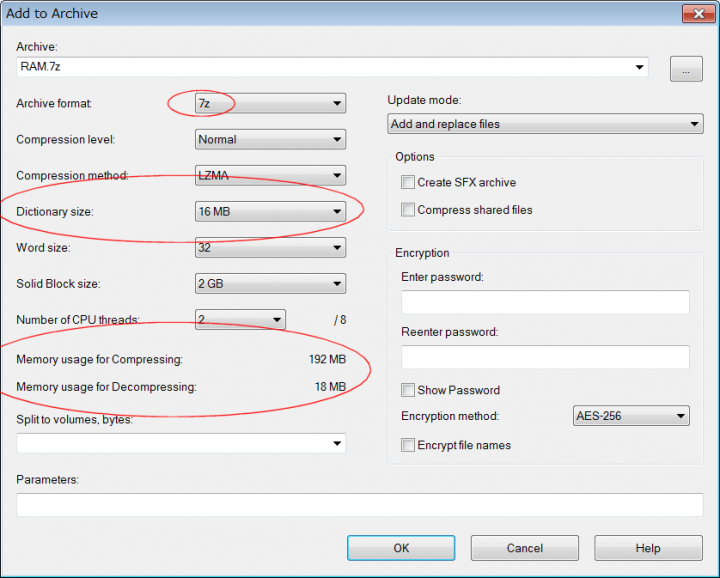
Task: Click the Enter password field
Action: 545,302
